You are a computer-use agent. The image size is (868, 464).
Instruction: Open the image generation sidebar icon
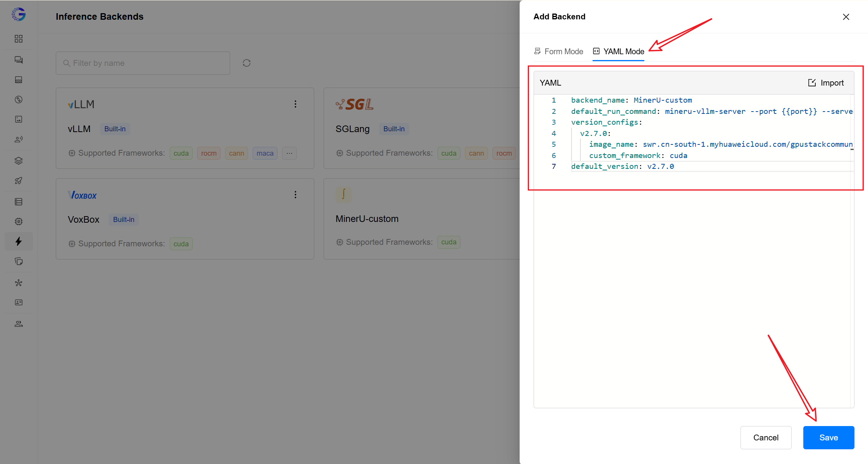(19, 119)
